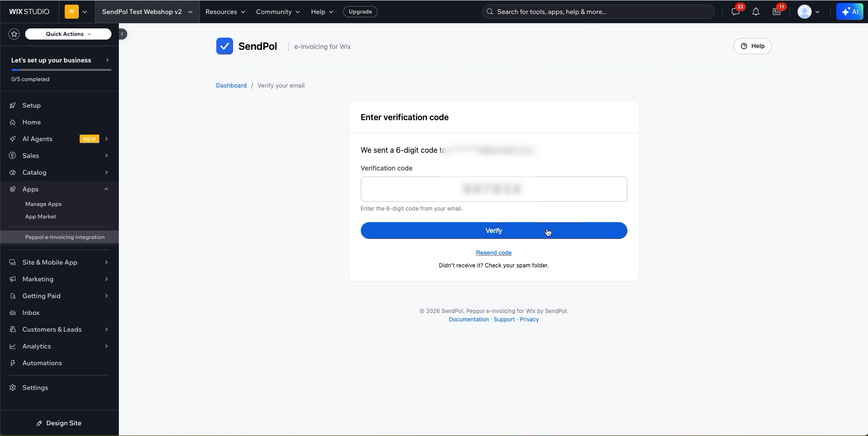Click the Settings gear icon

pyautogui.click(x=13, y=388)
